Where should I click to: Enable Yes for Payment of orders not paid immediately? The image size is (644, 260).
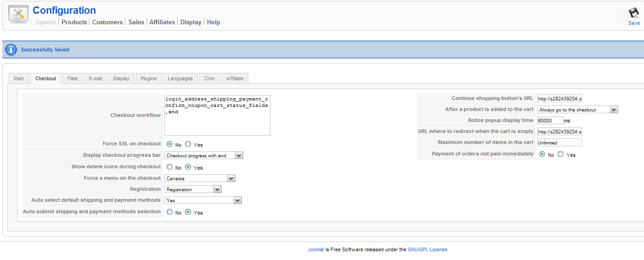point(560,155)
